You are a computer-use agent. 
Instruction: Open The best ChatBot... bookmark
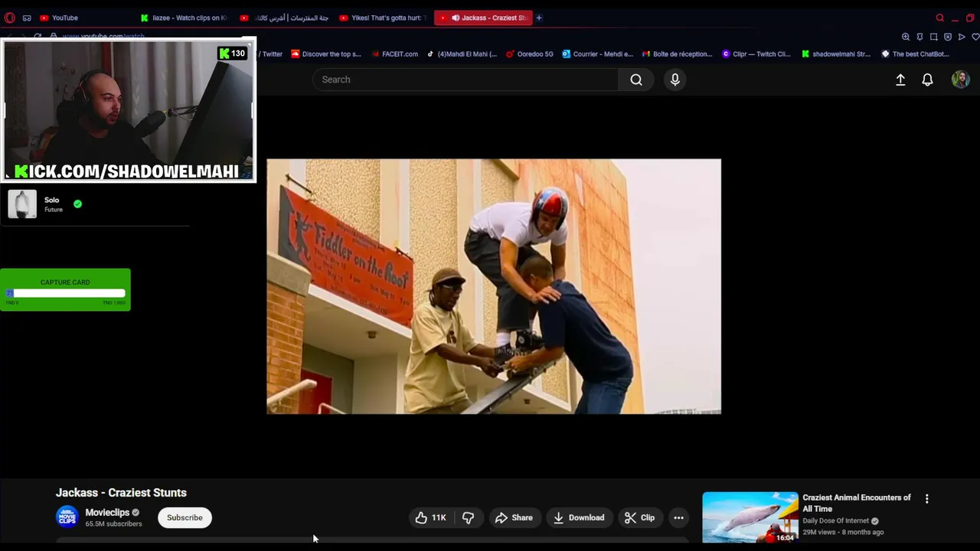tap(916, 54)
